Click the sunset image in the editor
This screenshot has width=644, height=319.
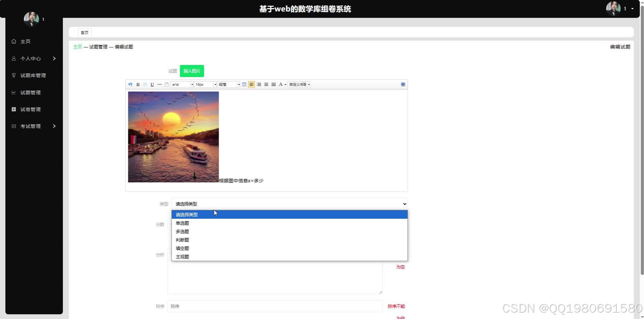pos(173,137)
